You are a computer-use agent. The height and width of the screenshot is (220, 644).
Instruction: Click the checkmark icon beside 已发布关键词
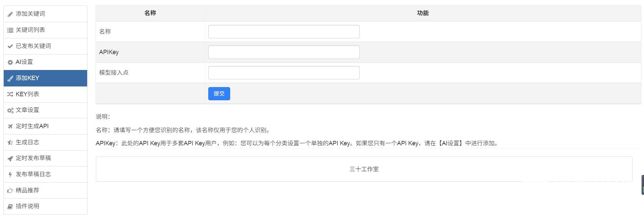(x=10, y=46)
